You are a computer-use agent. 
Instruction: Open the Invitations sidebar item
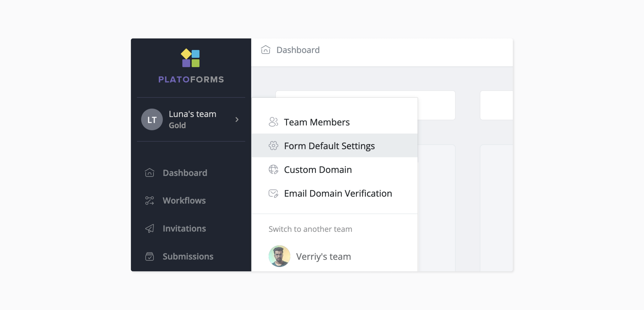(184, 228)
